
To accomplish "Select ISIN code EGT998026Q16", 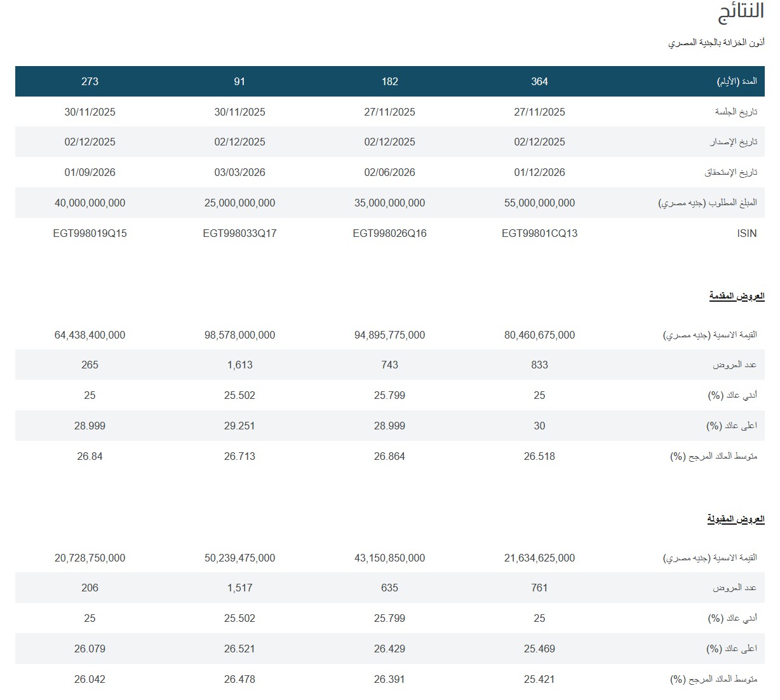I will coord(389,233).
